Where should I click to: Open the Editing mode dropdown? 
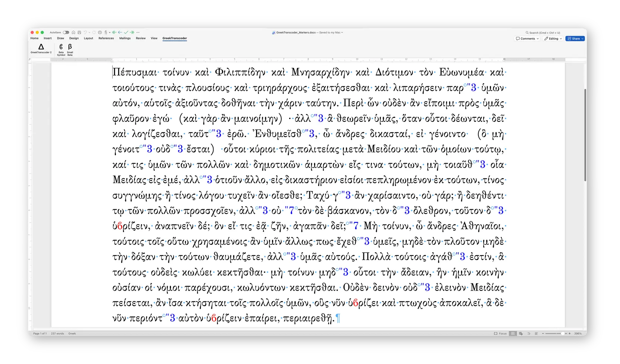553,38
